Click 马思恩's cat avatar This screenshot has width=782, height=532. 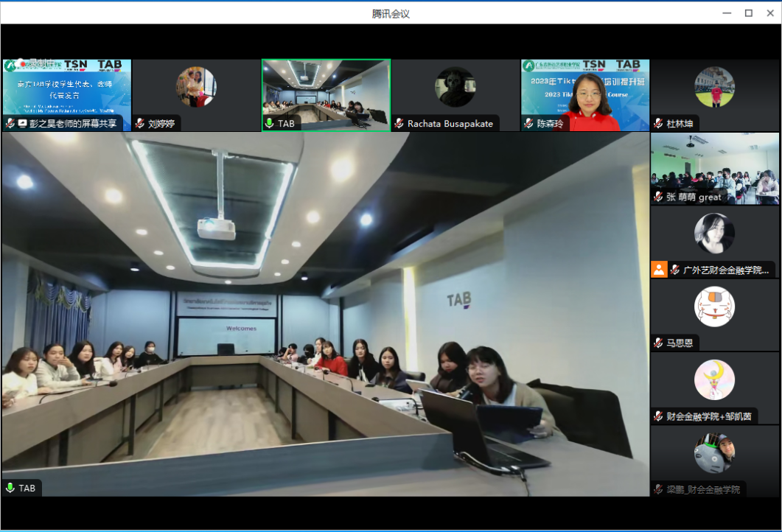pyautogui.click(x=714, y=307)
